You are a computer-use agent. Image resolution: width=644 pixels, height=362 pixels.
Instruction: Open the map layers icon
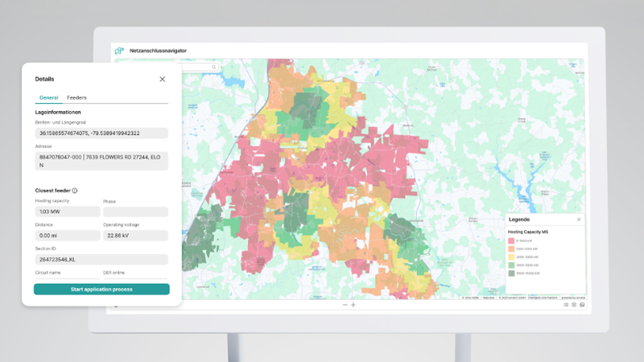pyautogui.click(x=574, y=305)
